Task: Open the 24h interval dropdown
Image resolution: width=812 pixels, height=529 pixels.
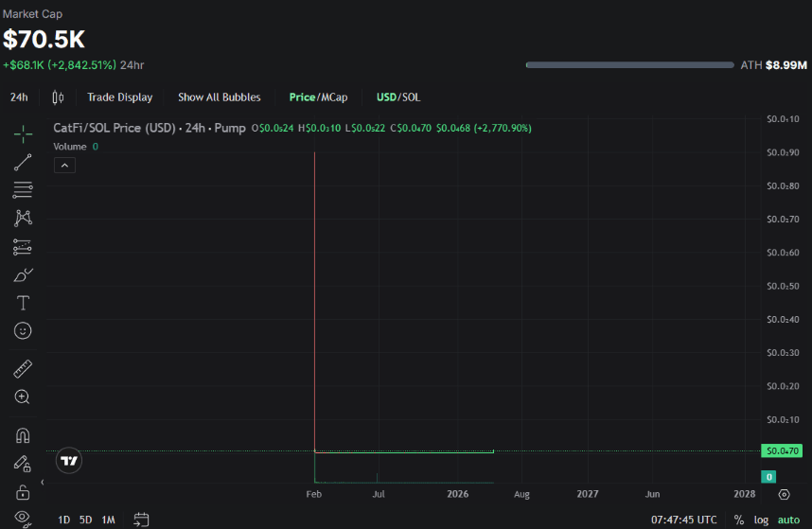Action: tap(19, 97)
